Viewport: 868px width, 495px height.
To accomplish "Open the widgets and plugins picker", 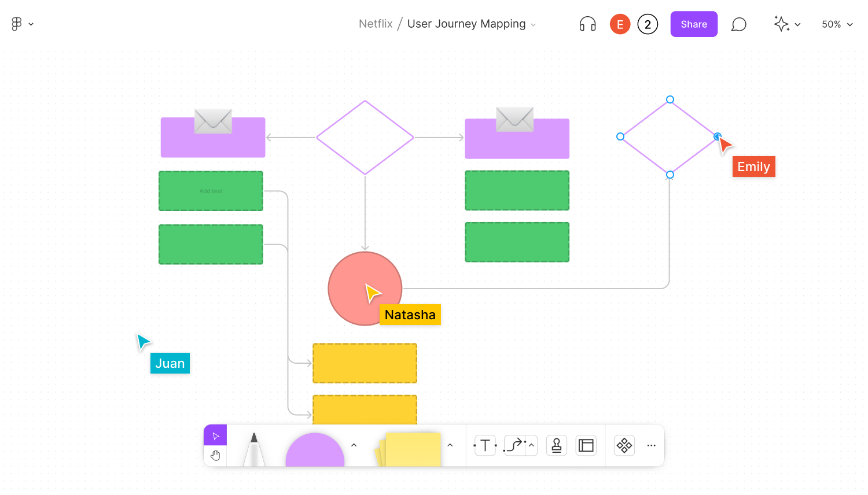I will click(624, 445).
